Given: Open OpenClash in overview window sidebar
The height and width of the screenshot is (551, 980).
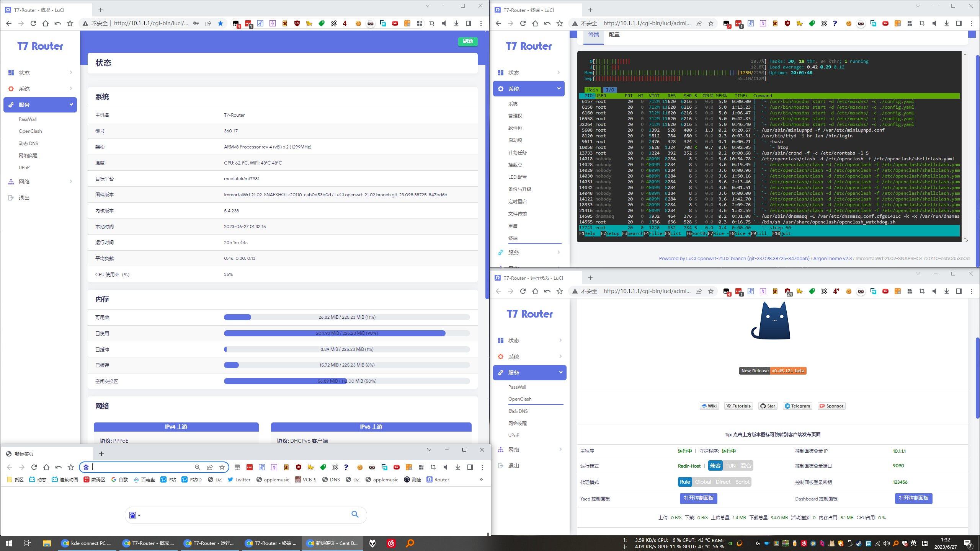Looking at the screenshot, I should pyautogui.click(x=30, y=131).
